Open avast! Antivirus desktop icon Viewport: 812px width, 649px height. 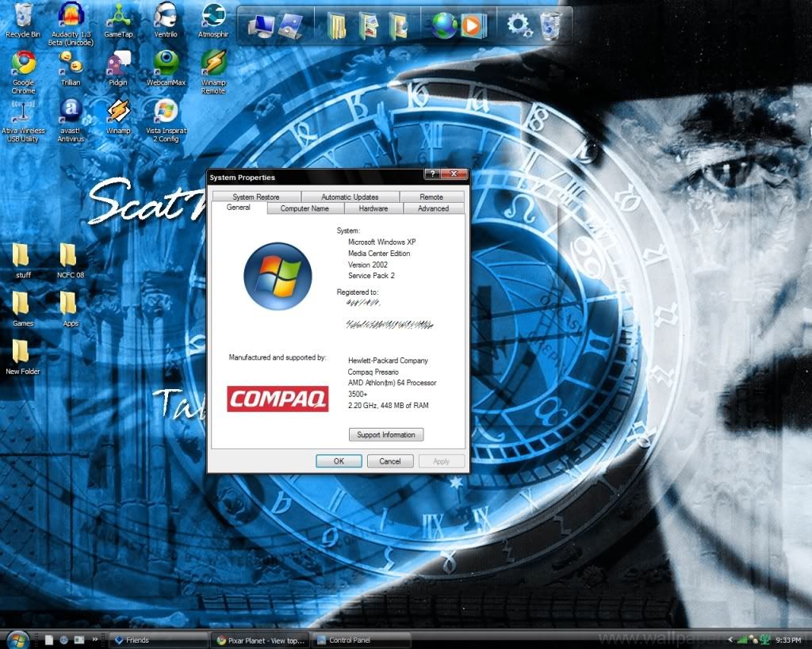pyautogui.click(x=71, y=110)
